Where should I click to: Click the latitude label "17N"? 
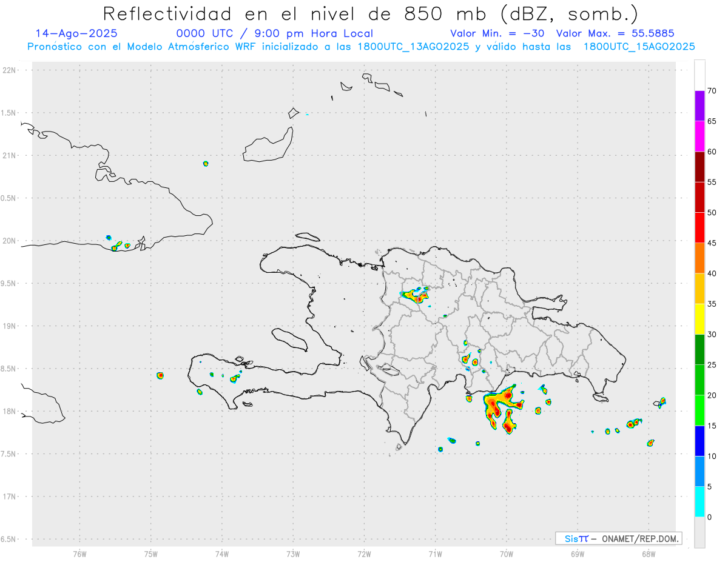[x=10, y=497]
